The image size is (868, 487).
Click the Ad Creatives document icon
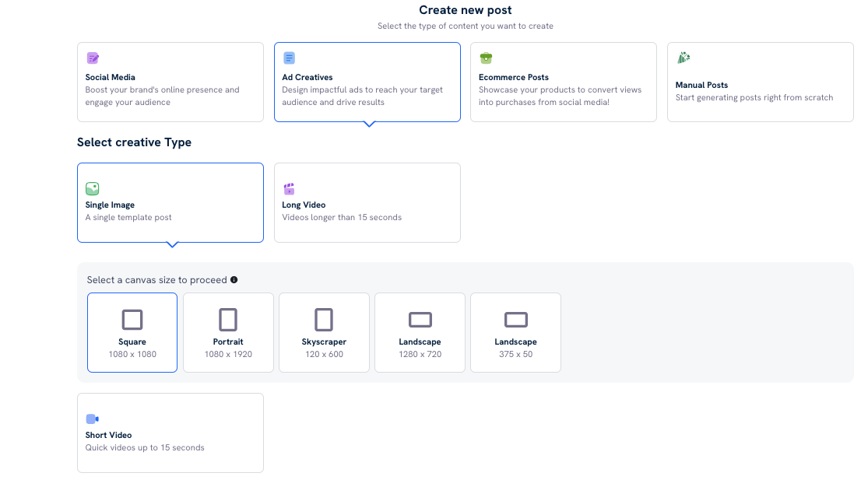tap(289, 58)
